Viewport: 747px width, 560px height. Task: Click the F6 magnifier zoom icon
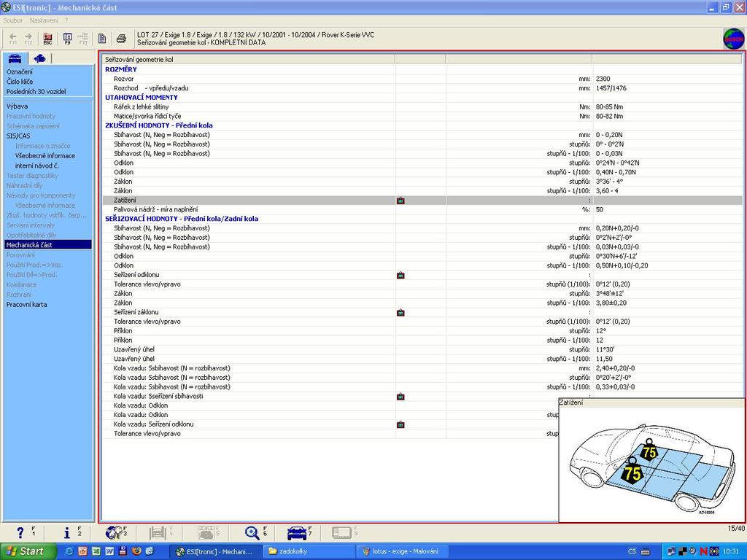tap(252, 532)
